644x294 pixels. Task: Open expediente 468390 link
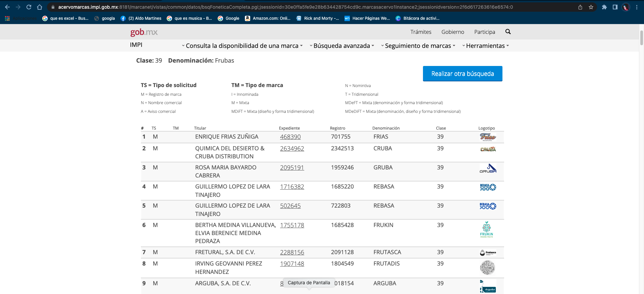(290, 137)
